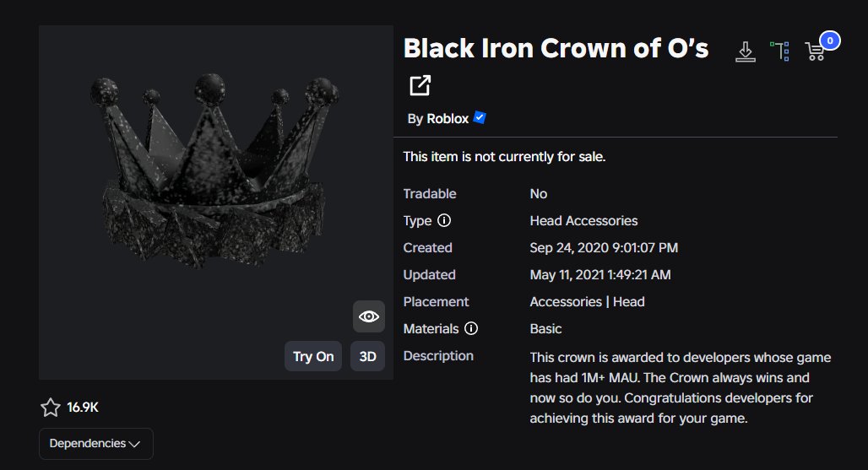Click the Dependencies chevron arrow

click(133, 444)
